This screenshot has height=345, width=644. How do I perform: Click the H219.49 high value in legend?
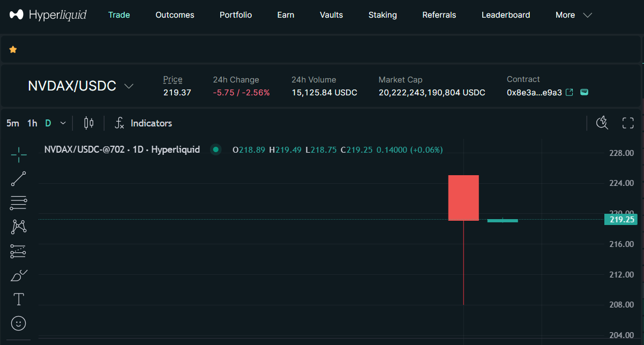pos(286,150)
